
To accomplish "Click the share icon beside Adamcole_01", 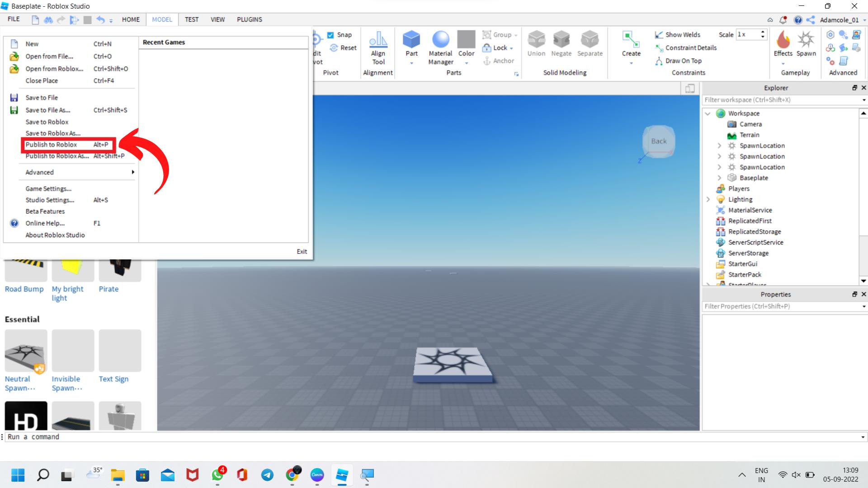I will click(x=811, y=20).
